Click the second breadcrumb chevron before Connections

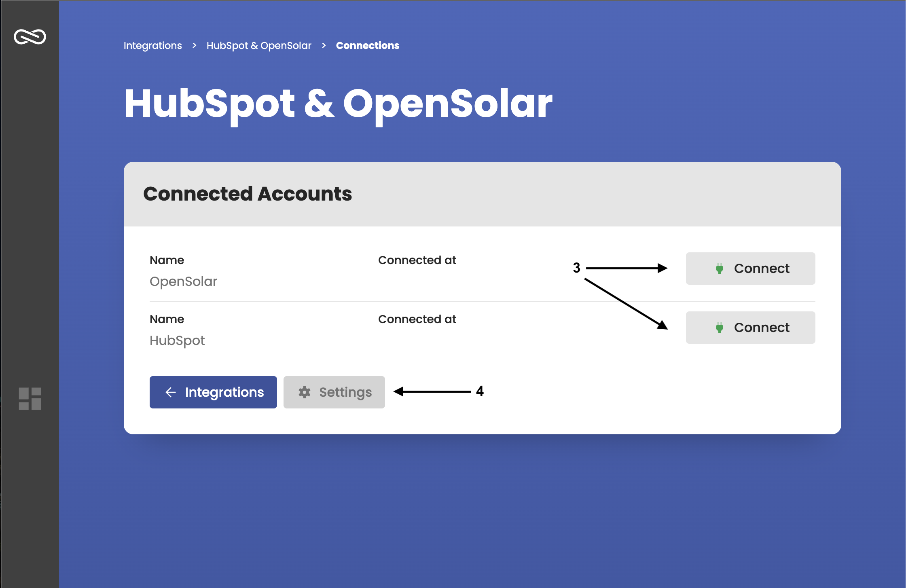[x=324, y=45]
